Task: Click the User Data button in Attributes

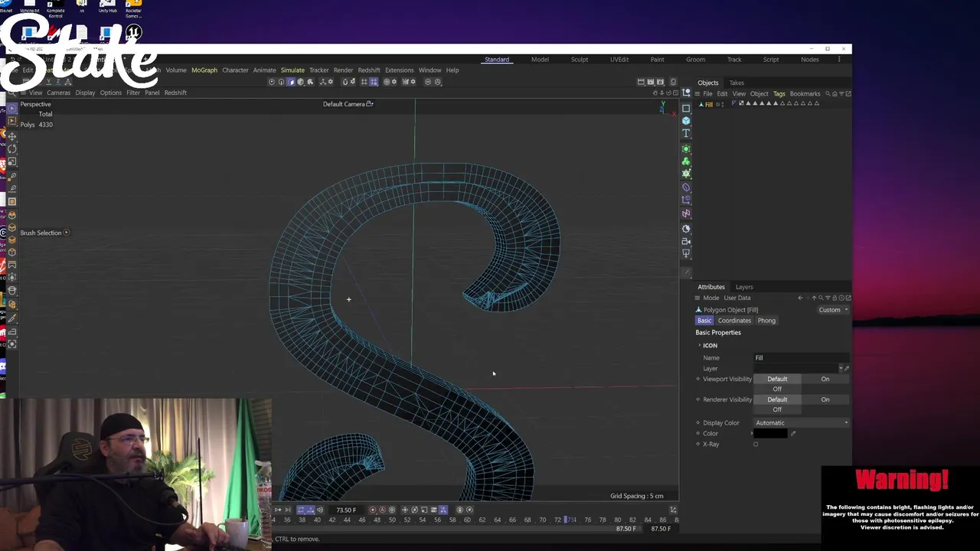Action: click(x=737, y=298)
